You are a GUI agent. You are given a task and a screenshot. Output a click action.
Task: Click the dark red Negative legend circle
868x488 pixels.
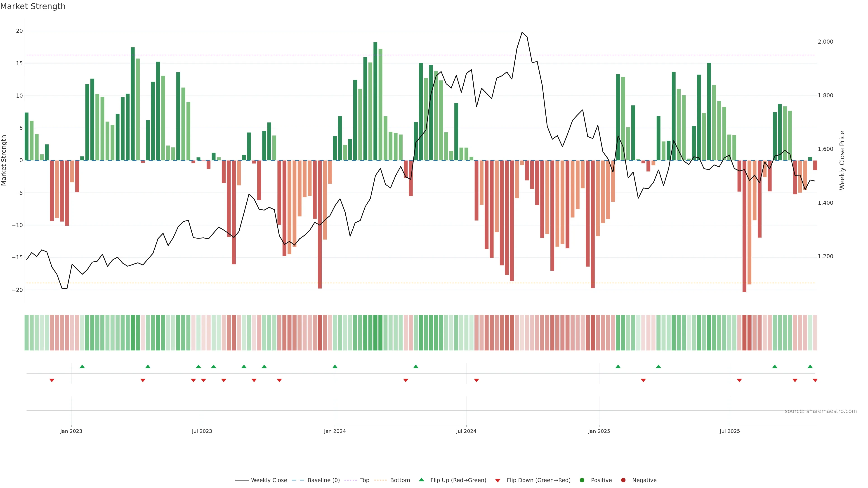pos(623,480)
